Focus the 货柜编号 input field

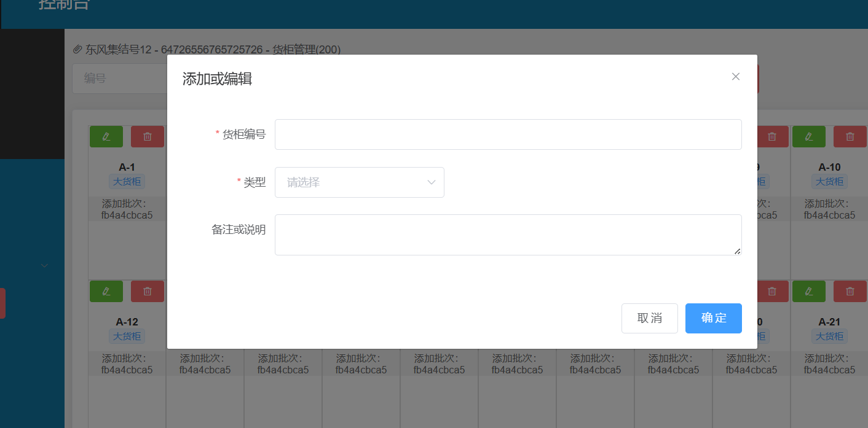508,134
